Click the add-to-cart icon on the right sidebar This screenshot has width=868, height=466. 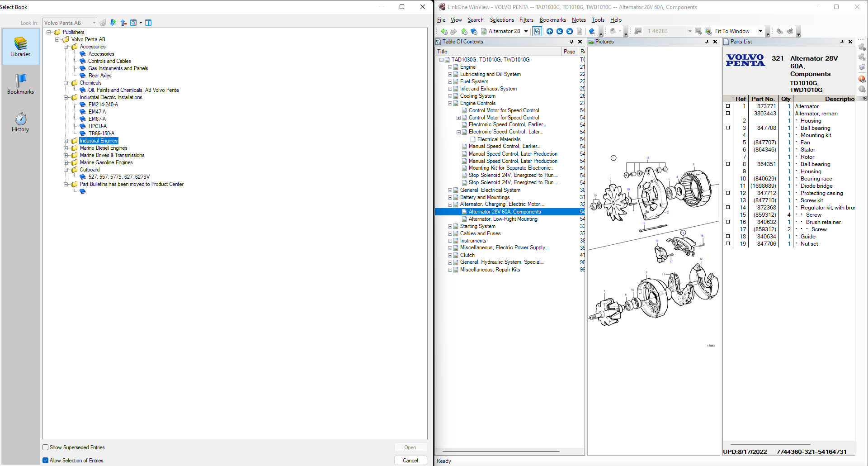tap(862, 48)
